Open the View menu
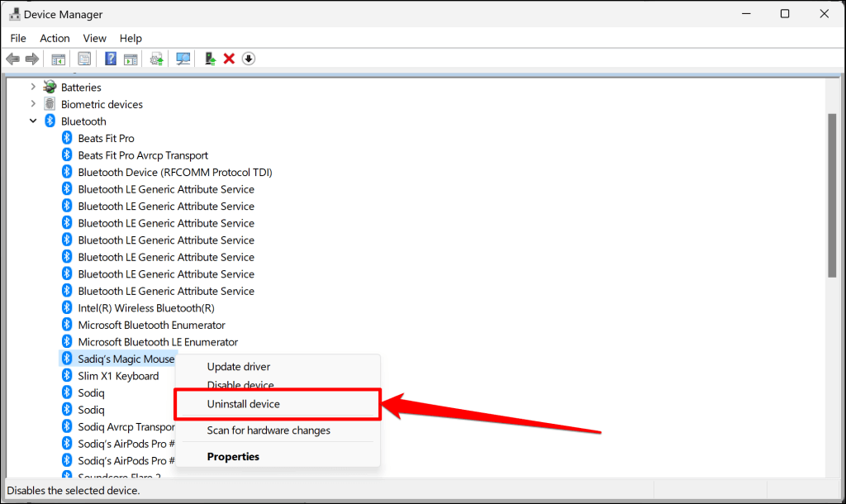The image size is (846, 504). pyautogui.click(x=94, y=38)
